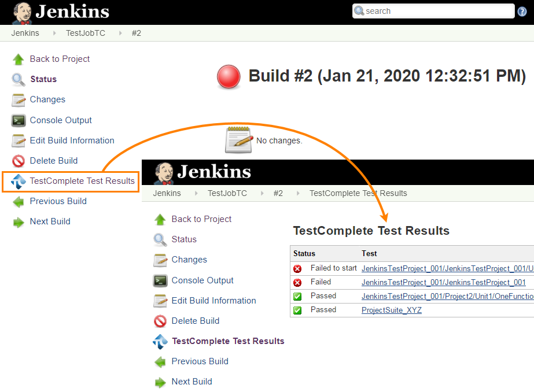Image resolution: width=534 pixels, height=392 pixels.
Task: Click the magnifier icon beside Status in the lower sidebar
Action: tap(160, 239)
